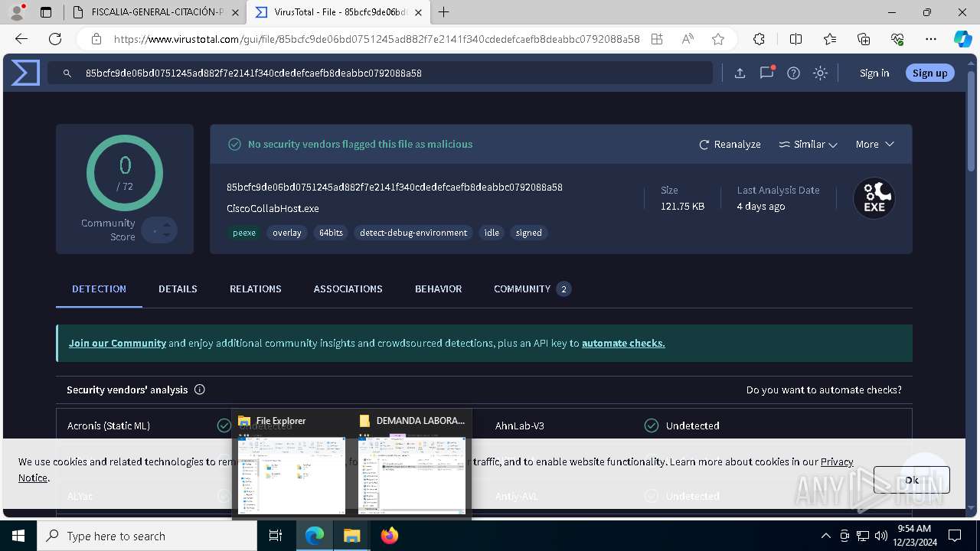Click the Windows Start button
Viewport: 980px width, 551px height.
coord(18,536)
